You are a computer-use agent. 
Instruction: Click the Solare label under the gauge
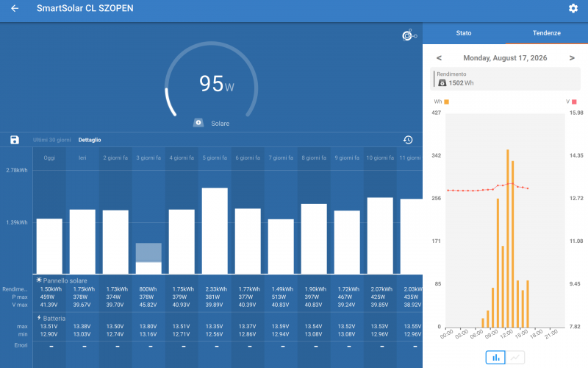(x=220, y=124)
